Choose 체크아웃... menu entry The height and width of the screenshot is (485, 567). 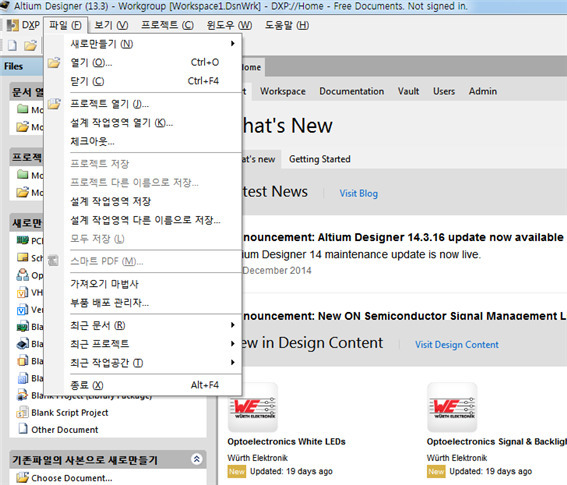point(144,141)
